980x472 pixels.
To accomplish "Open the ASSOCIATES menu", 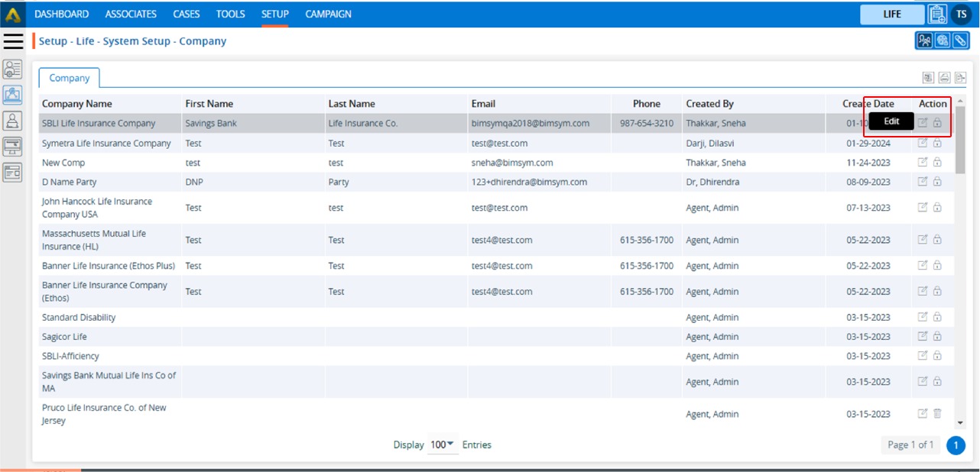I will point(131,14).
